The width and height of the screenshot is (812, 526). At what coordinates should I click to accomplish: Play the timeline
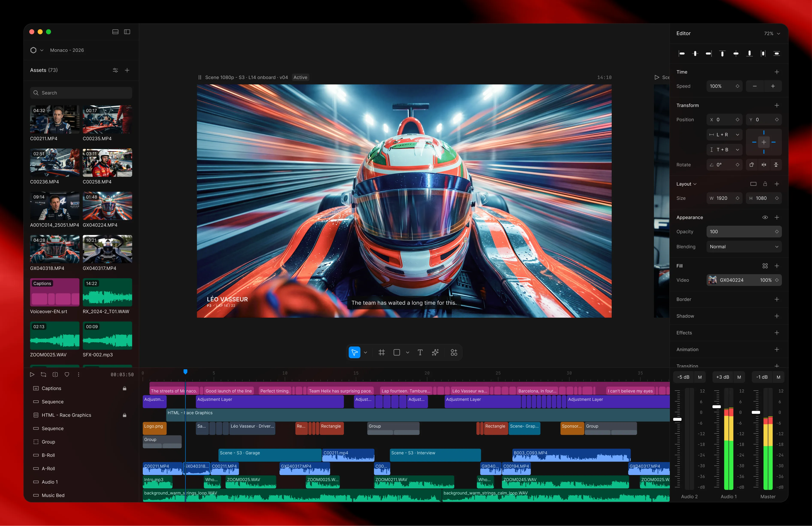(32, 374)
